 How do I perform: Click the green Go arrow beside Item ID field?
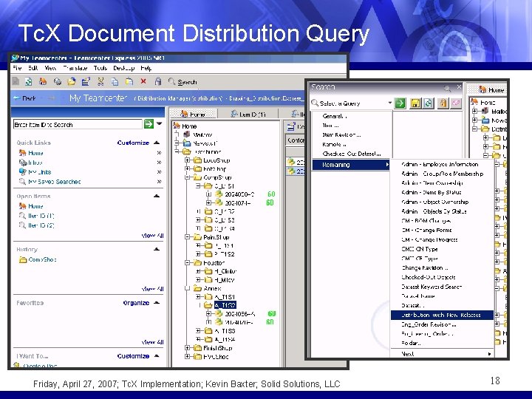click(149, 124)
